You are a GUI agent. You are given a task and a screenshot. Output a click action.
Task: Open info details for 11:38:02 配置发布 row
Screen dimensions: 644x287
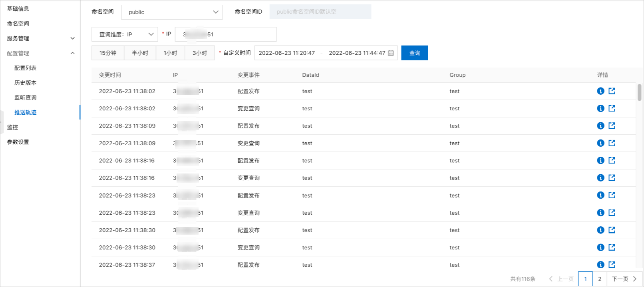click(600, 91)
